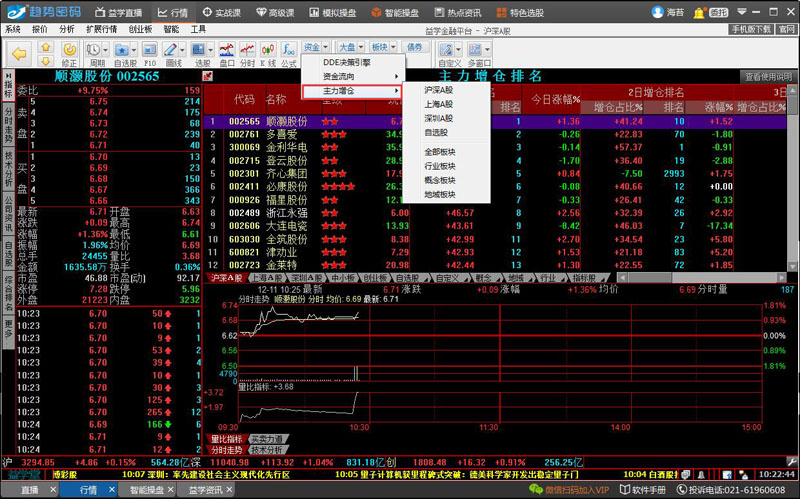Click the 自选股 toolbar icon

125,55
